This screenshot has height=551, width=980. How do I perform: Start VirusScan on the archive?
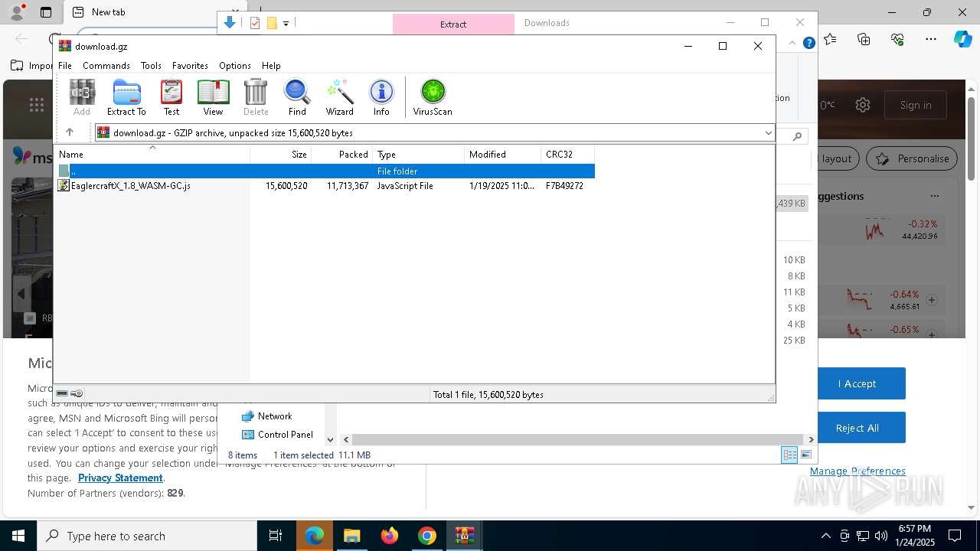(433, 97)
